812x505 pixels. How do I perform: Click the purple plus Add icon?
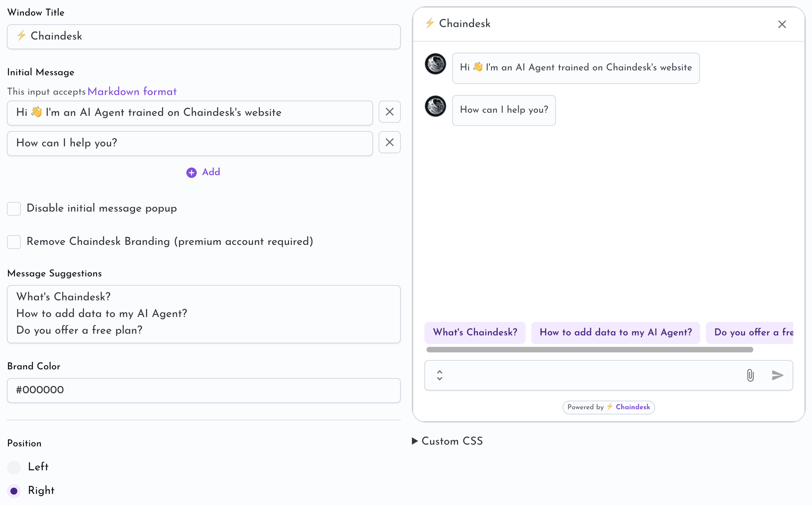click(x=191, y=172)
